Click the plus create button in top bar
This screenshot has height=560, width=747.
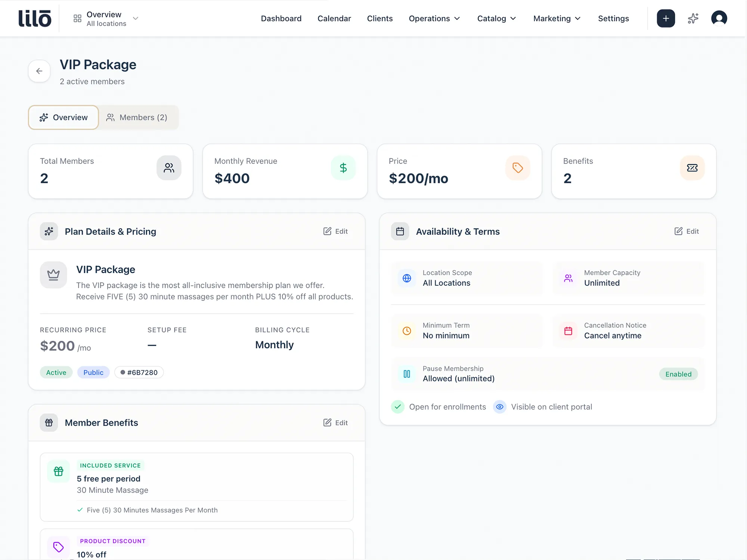pyautogui.click(x=666, y=18)
